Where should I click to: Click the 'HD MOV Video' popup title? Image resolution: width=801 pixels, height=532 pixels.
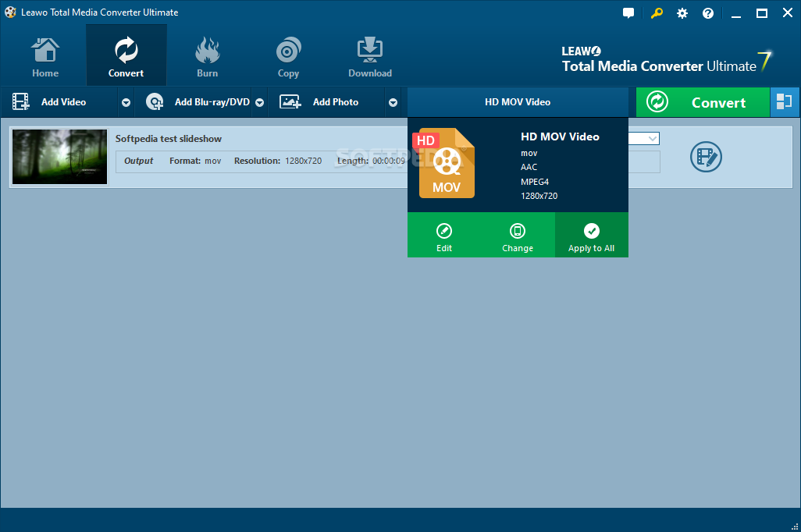(560, 137)
